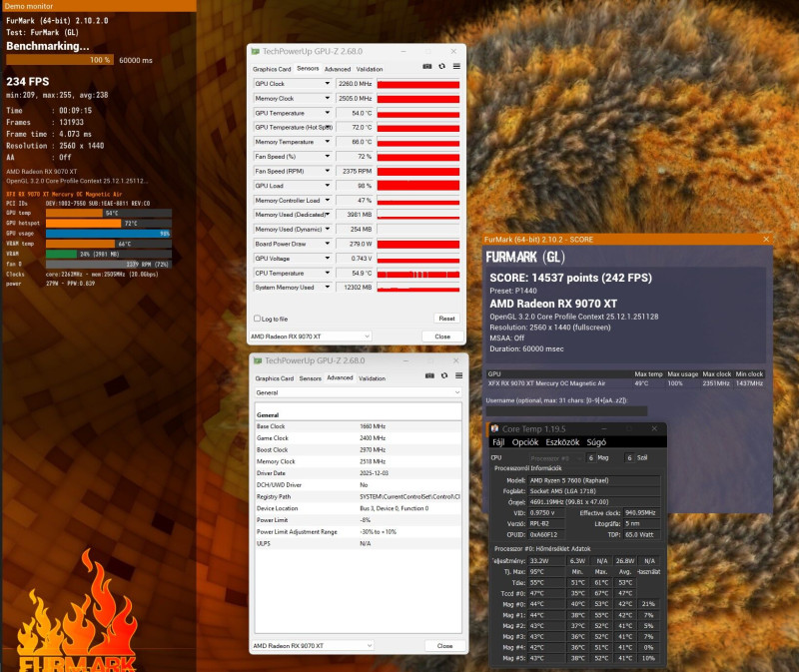Minimize the Core Temp window

pyautogui.click(x=604, y=429)
